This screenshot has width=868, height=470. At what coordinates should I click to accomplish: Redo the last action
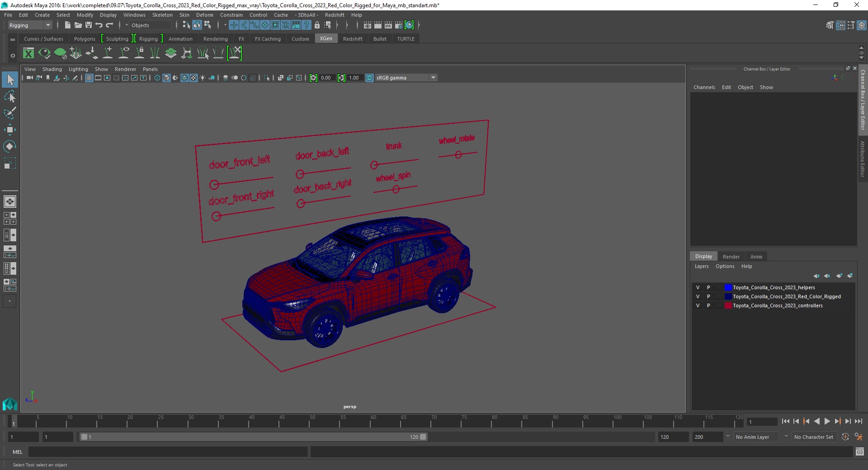pyautogui.click(x=109, y=25)
